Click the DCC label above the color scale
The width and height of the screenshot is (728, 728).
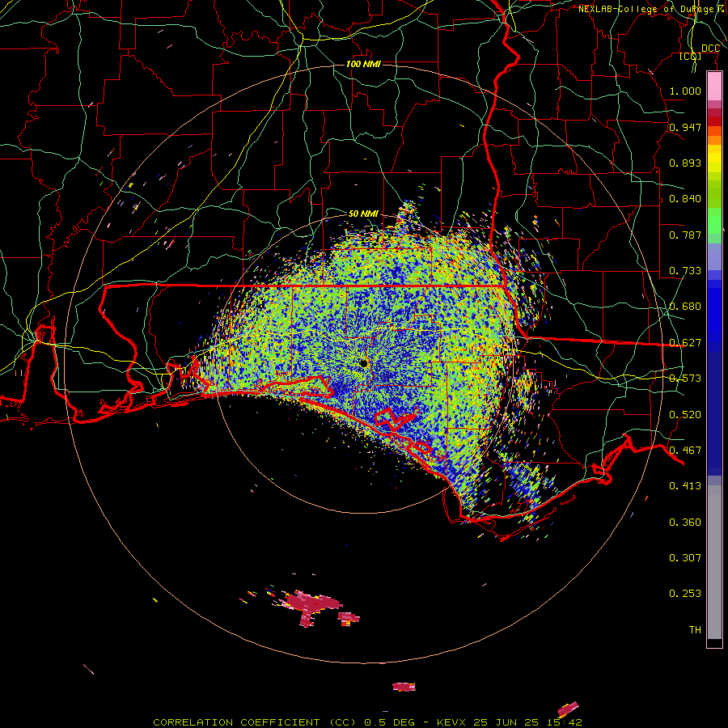coord(710,49)
